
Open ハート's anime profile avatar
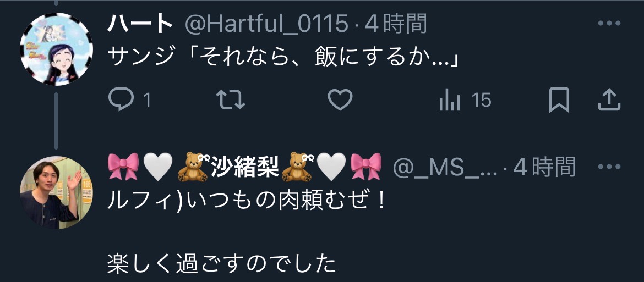(56, 49)
